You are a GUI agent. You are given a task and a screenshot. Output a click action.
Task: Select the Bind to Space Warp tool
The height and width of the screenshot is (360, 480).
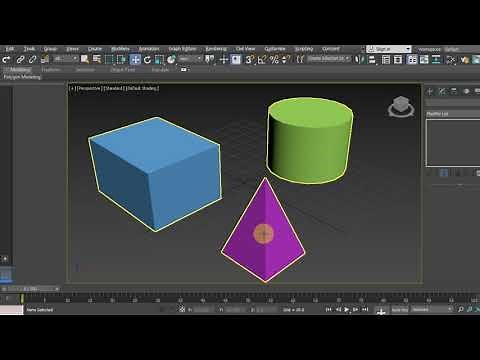44,60
